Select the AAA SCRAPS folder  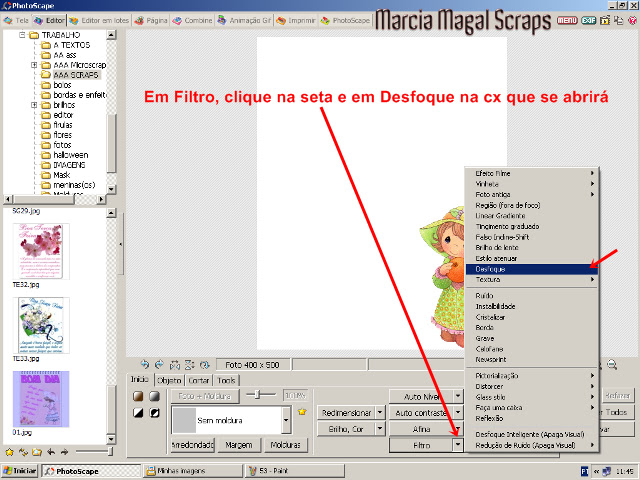[x=76, y=75]
